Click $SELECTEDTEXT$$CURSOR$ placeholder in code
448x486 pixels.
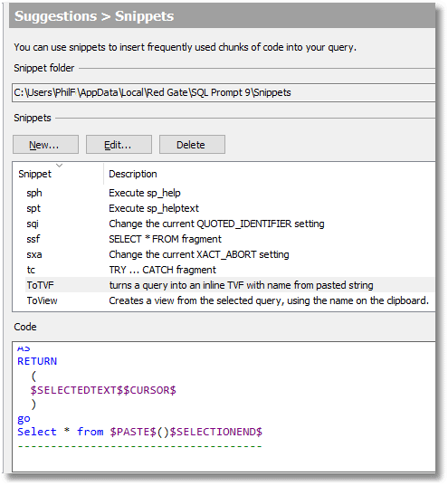tap(103, 390)
